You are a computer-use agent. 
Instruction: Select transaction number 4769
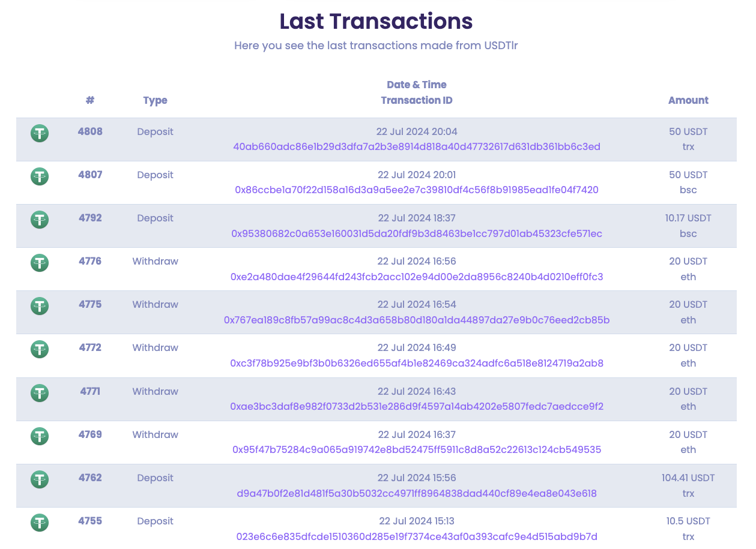[90, 434]
